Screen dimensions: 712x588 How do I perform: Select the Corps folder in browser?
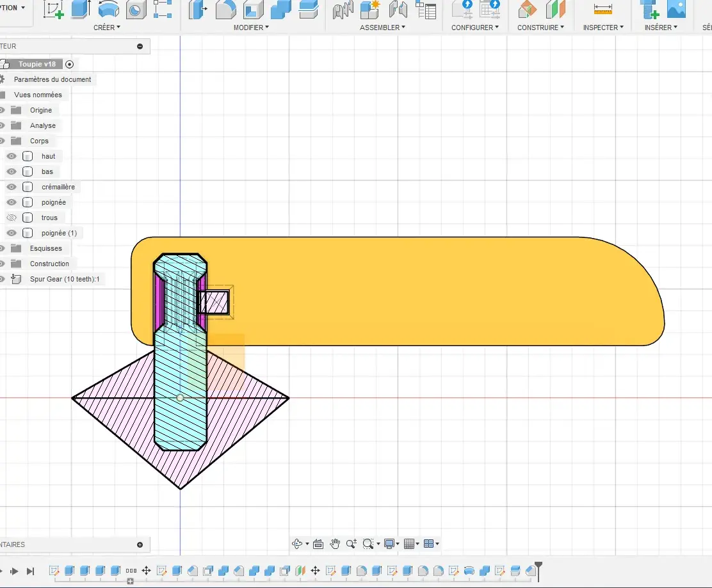pyautogui.click(x=39, y=141)
